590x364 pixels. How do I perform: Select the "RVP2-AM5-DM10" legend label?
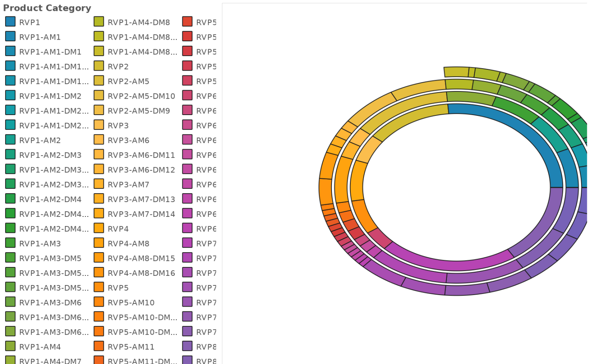point(141,96)
